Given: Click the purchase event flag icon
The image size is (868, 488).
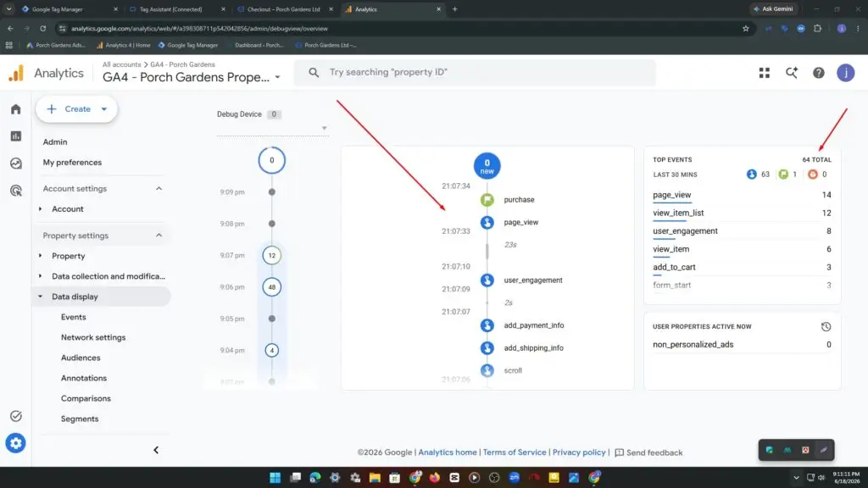Looking at the screenshot, I should (x=487, y=200).
